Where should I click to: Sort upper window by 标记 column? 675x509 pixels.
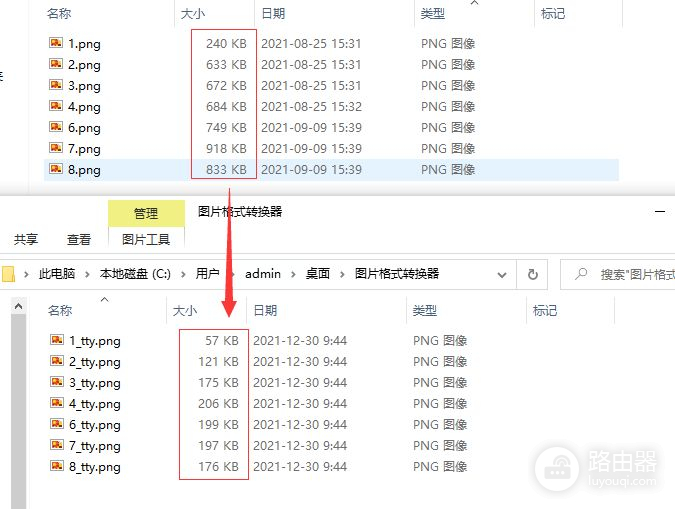pos(553,14)
